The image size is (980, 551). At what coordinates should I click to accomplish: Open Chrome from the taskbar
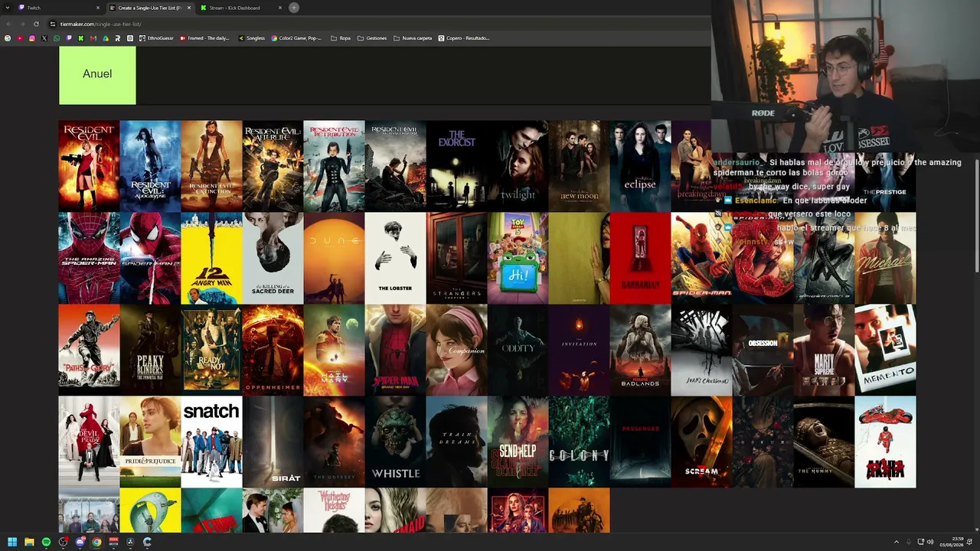tap(96, 542)
